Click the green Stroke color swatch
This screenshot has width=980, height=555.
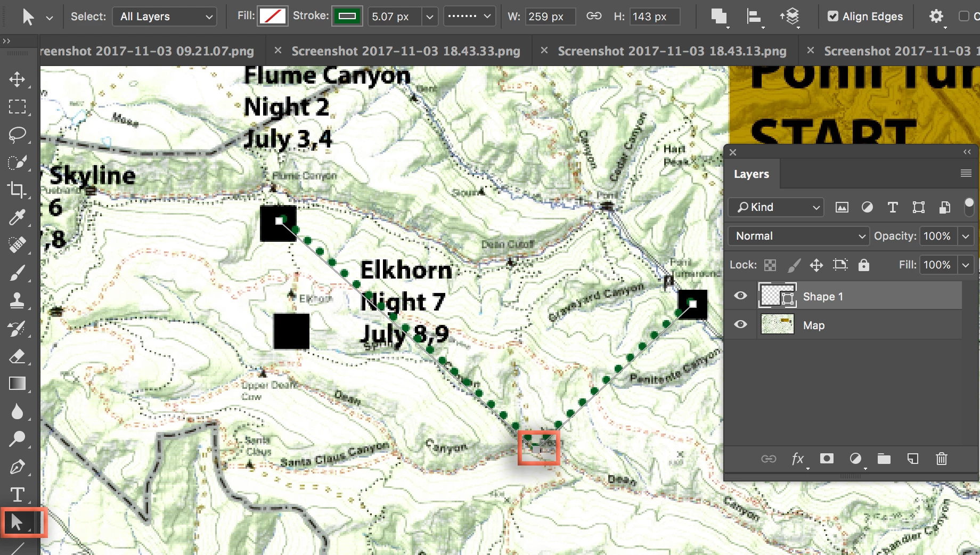click(x=347, y=17)
